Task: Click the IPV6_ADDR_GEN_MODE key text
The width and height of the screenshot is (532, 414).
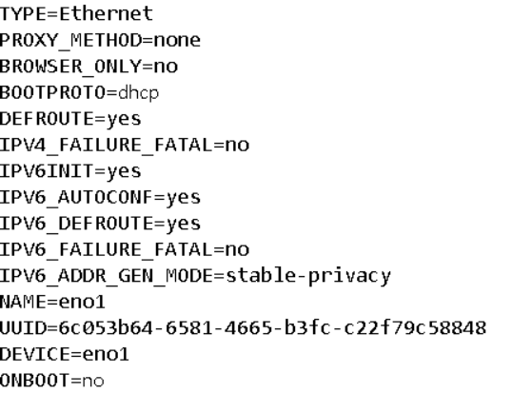Action: click(107, 276)
